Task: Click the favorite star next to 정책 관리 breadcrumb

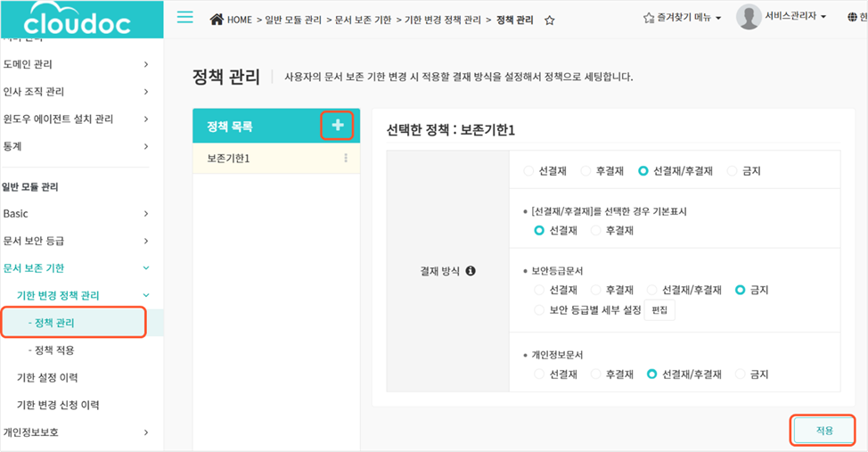Action: click(549, 20)
